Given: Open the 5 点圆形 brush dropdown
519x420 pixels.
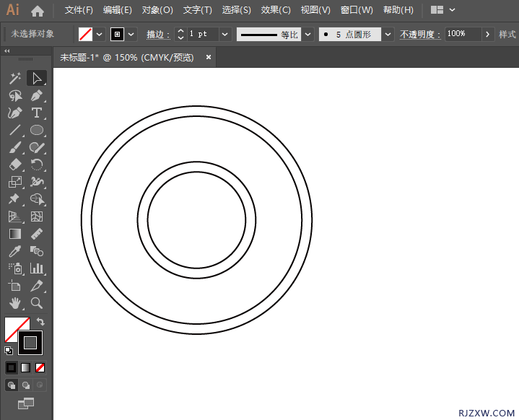Looking at the screenshot, I should click(388, 34).
